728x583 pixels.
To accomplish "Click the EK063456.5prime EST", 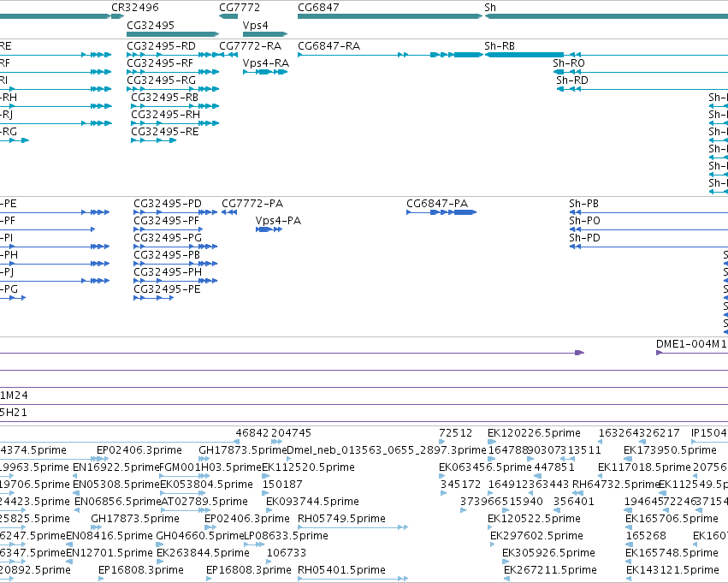I will [x=485, y=467].
